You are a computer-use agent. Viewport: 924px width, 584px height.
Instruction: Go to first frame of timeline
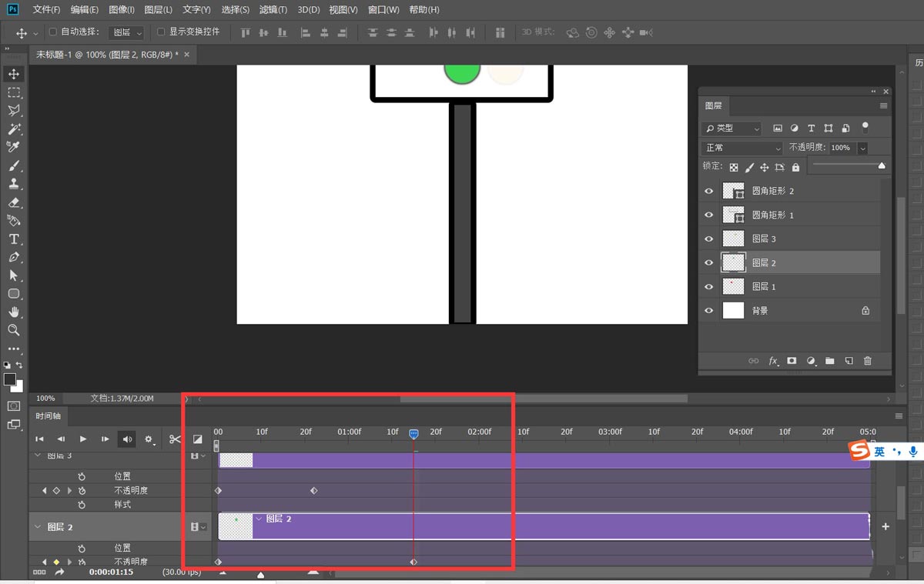(x=39, y=439)
